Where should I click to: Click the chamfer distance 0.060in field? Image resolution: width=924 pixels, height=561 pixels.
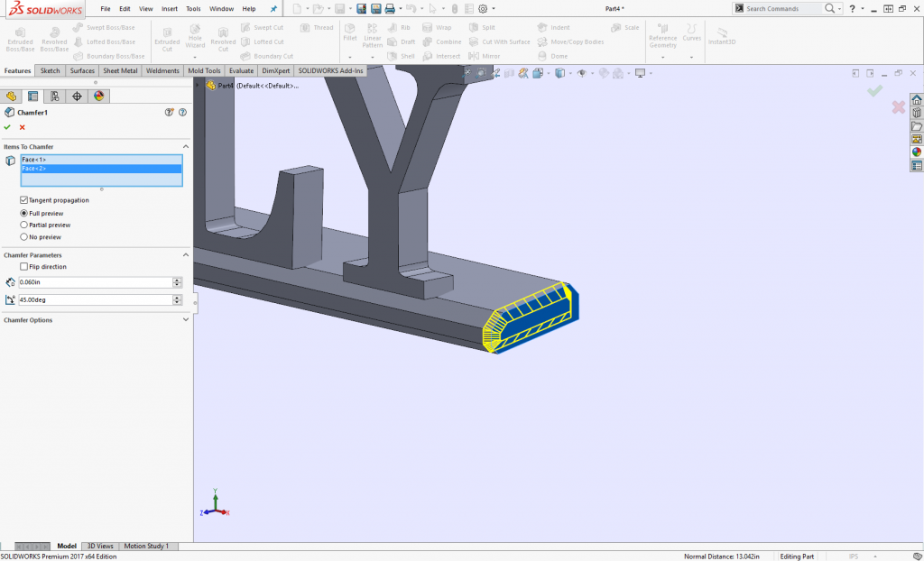click(95, 282)
